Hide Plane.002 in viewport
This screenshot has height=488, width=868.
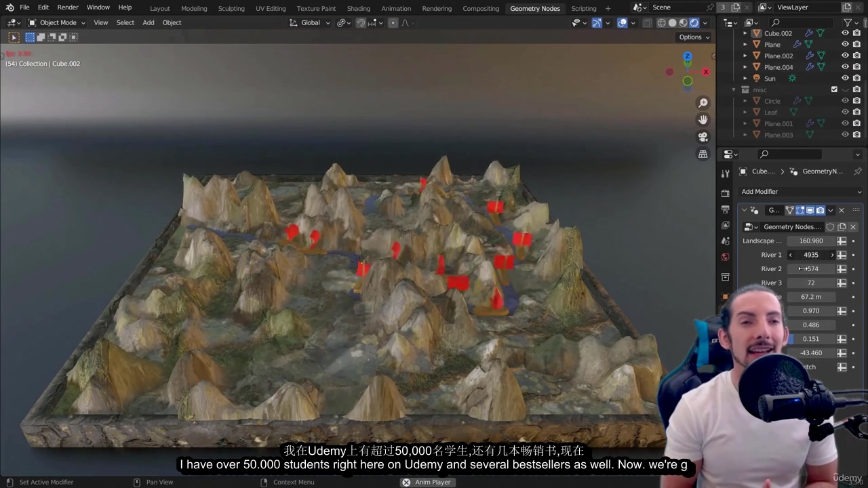coord(845,56)
